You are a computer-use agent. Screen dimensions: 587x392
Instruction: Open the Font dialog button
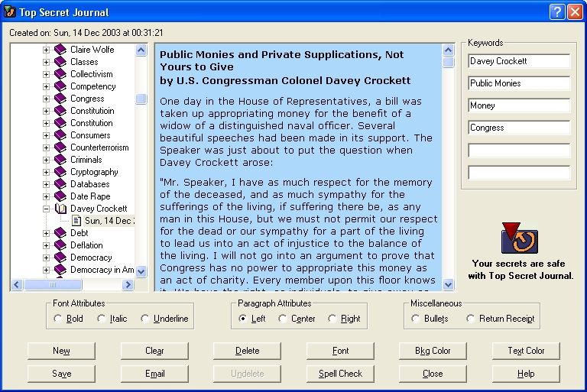340,351
